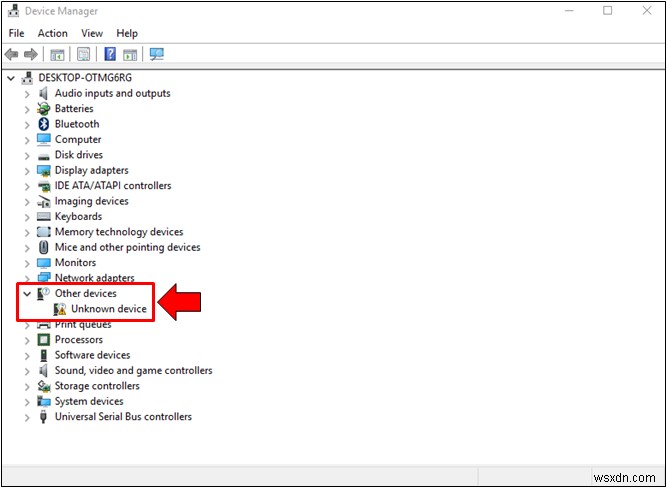Scan for hardware changes toolbar icon
Screen dimensions: 667x488
click(157, 54)
